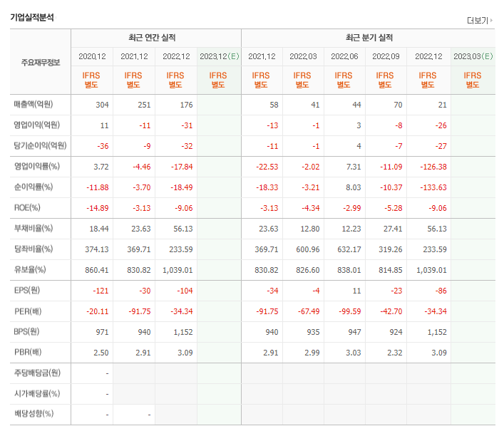This screenshot has width=504, height=431.
Task: Click the 배당성향(%) row label
Action: [x=34, y=414]
